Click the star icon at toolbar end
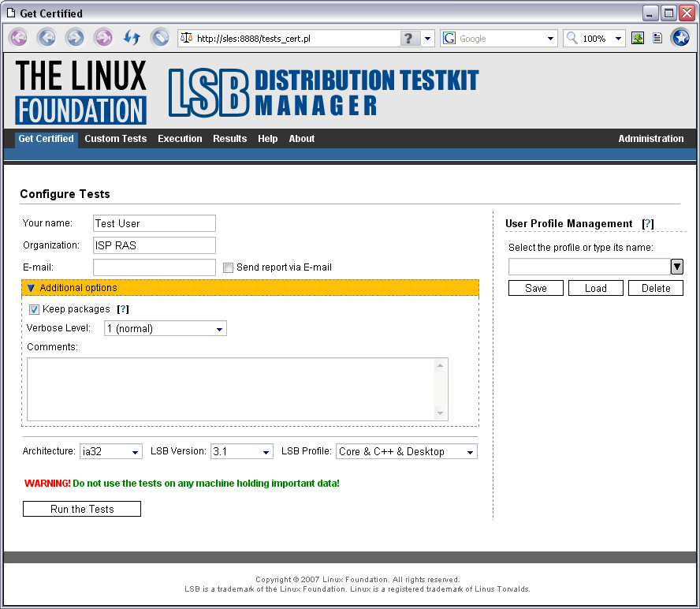The width and height of the screenshot is (700, 609). click(x=681, y=38)
